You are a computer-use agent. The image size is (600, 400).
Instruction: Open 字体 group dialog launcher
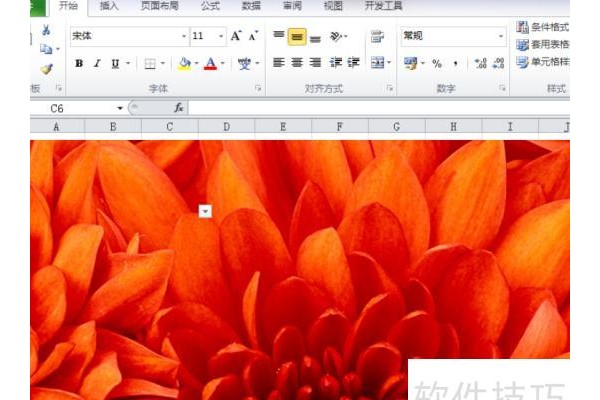tap(258, 88)
